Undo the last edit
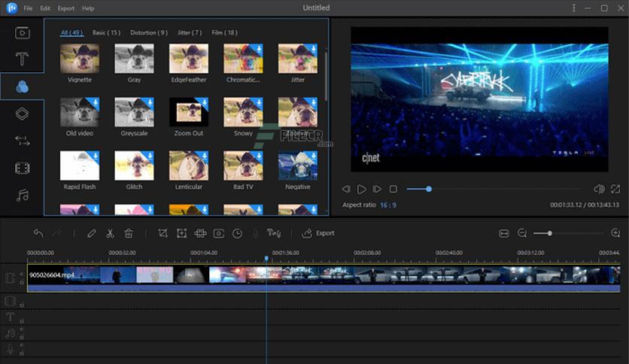629x364 pixels. tap(38, 233)
